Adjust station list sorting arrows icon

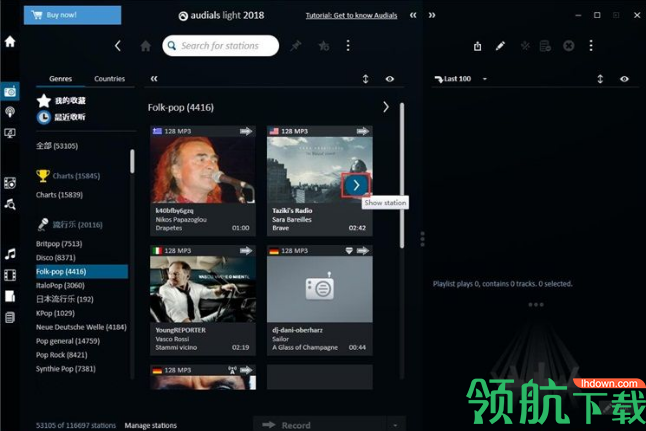click(365, 79)
